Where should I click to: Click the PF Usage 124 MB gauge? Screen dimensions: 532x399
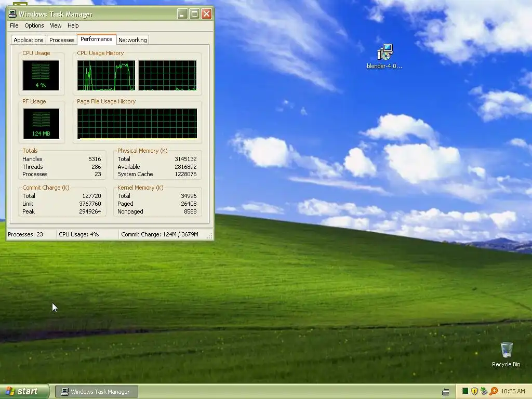[x=41, y=124]
